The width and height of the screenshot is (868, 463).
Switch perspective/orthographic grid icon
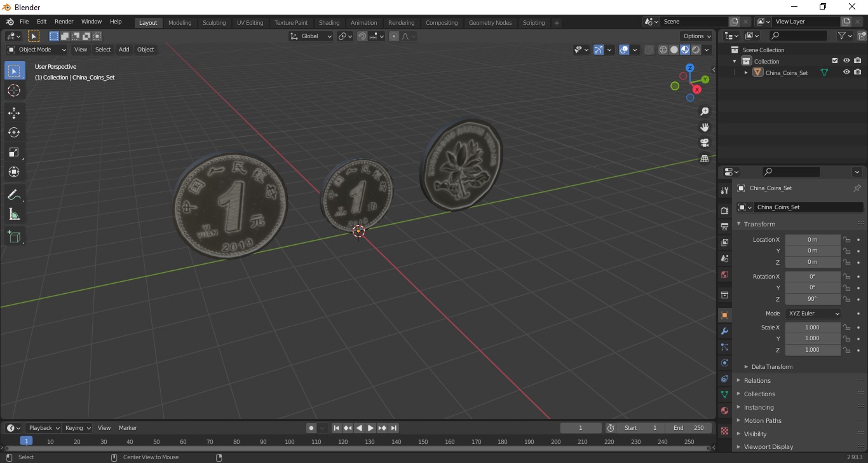click(x=704, y=159)
